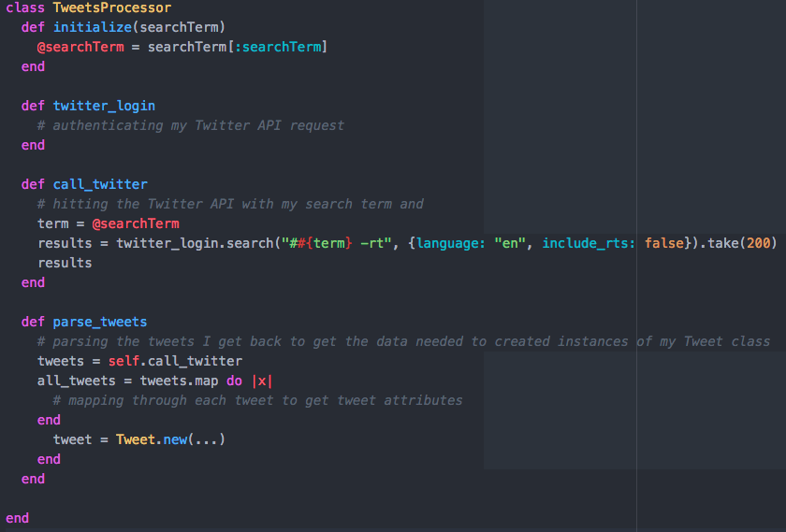Click the 'initialize' method name

point(93,27)
